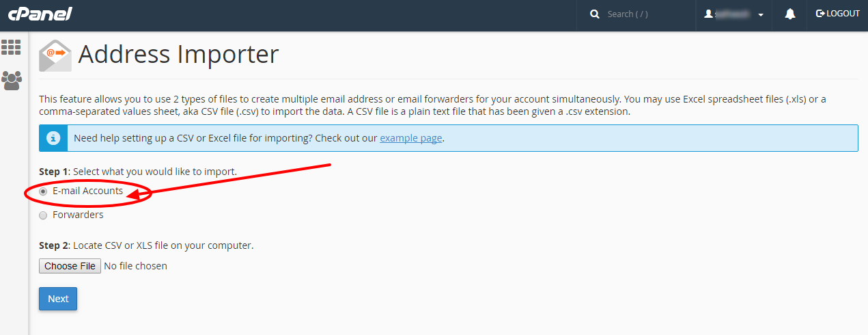Click the Address Importer envelope icon
This screenshot has height=335, width=868.
pyautogui.click(x=55, y=56)
